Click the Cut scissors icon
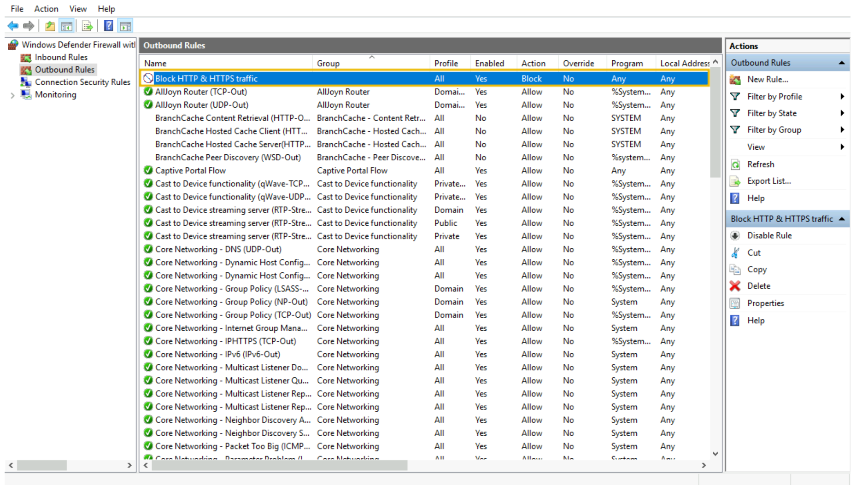 [735, 253]
